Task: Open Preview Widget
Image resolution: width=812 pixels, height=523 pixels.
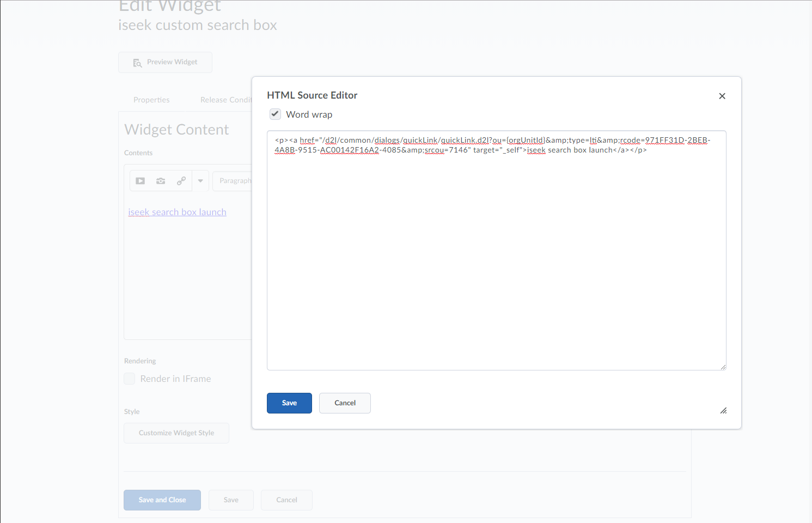Action: click(x=166, y=63)
